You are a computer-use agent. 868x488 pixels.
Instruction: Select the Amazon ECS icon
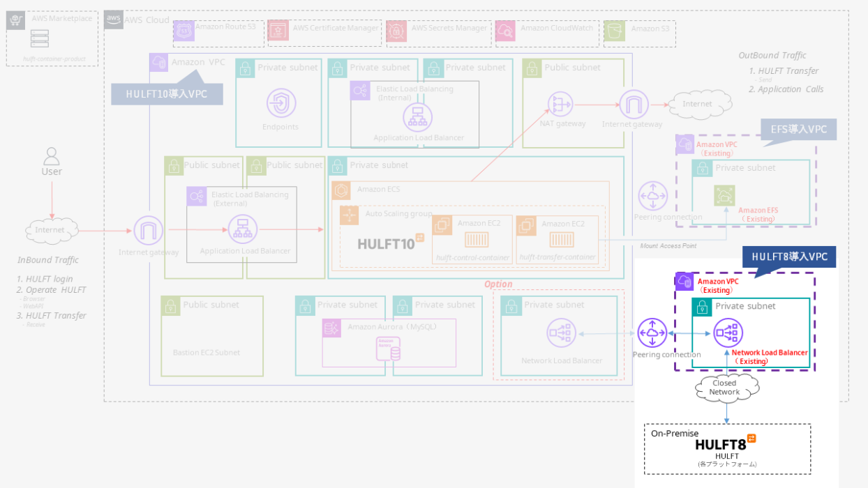pos(342,190)
